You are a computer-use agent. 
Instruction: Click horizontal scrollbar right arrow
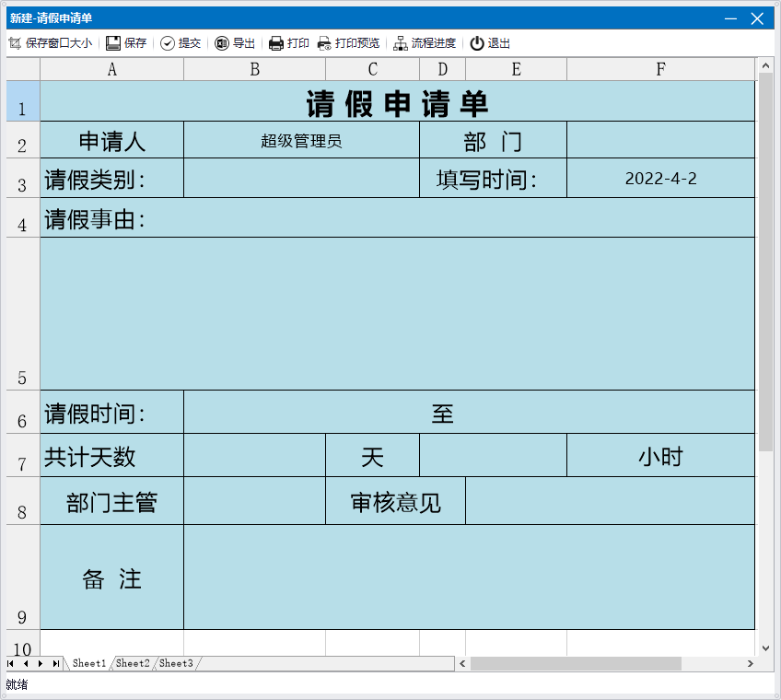751,663
